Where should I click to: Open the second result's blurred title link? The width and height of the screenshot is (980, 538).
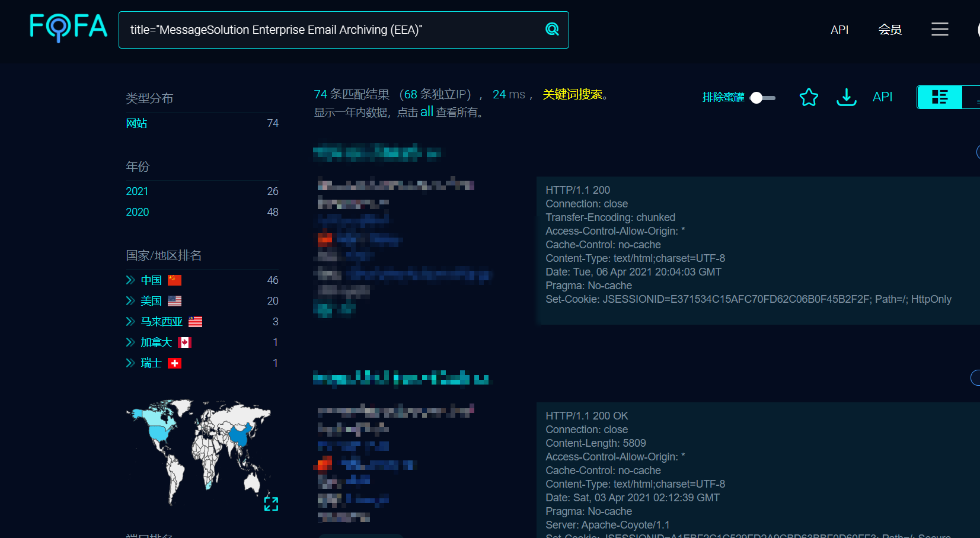[x=402, y=378]
